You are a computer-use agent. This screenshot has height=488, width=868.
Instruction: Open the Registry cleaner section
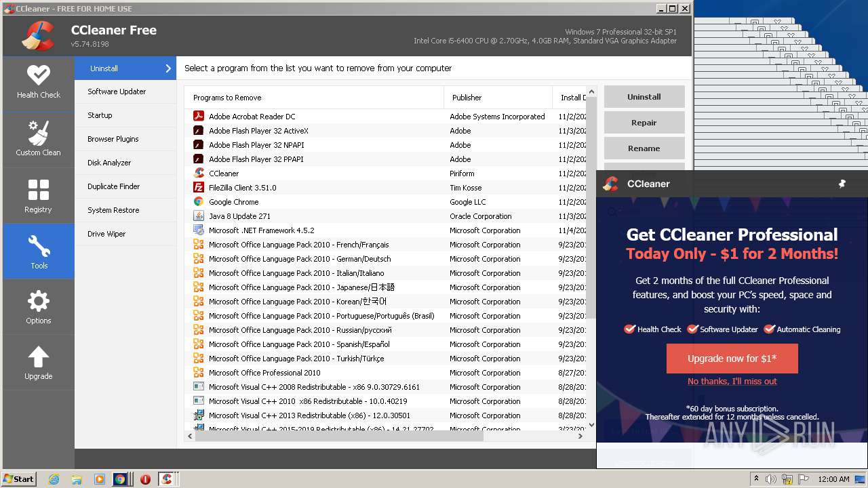pos(39,196)
